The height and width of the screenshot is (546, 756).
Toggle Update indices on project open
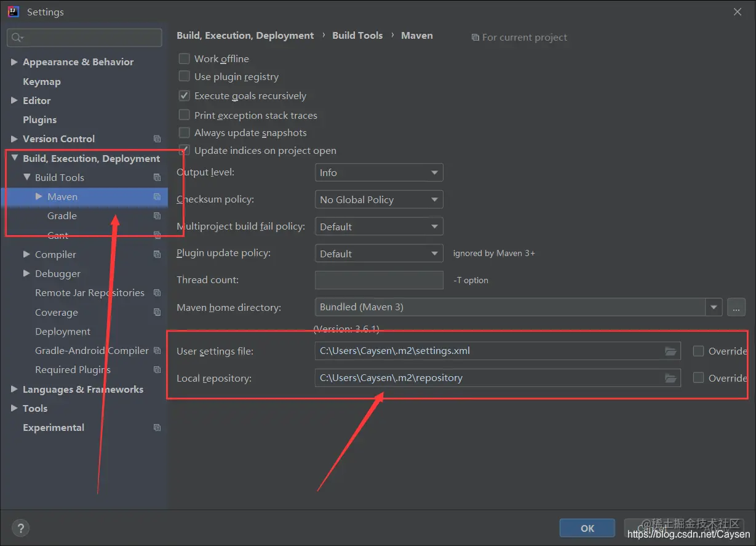(184, 150)
